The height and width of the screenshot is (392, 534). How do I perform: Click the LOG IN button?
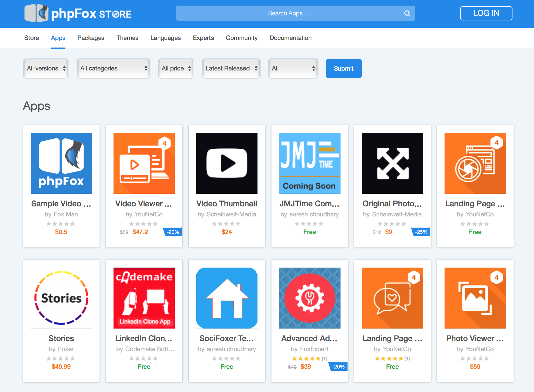click(486, 13)
